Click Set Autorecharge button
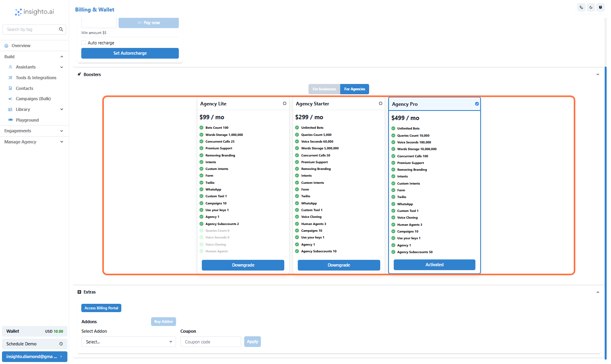The width and height of the screenshot is (611, 364). pos(130,53)
